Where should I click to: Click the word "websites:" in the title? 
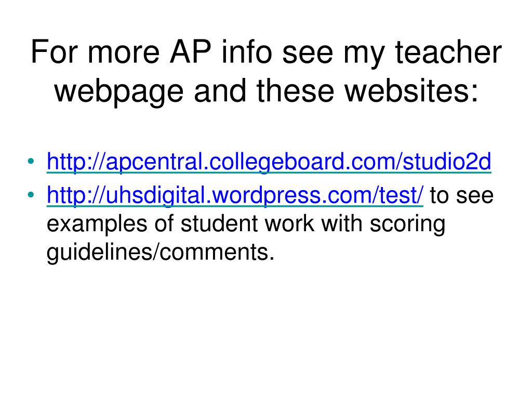point(411,90)
